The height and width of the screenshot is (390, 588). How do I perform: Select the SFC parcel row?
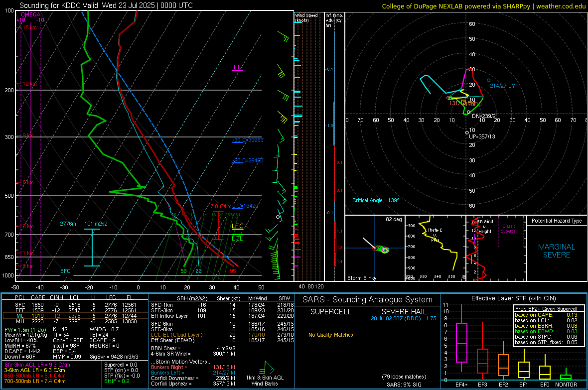pyautogui.click(x=75, y=305)
